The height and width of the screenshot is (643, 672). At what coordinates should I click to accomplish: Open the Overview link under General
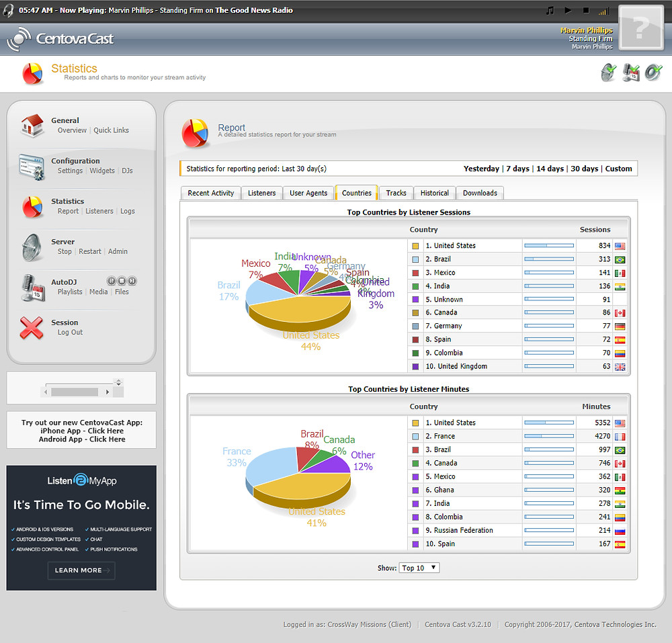(x=72, y=130)
